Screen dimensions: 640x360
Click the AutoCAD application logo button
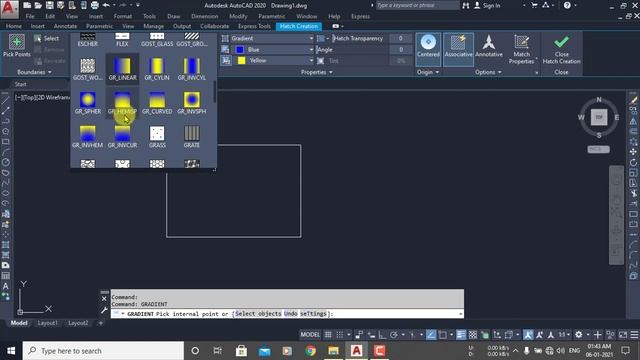[9, 9]
